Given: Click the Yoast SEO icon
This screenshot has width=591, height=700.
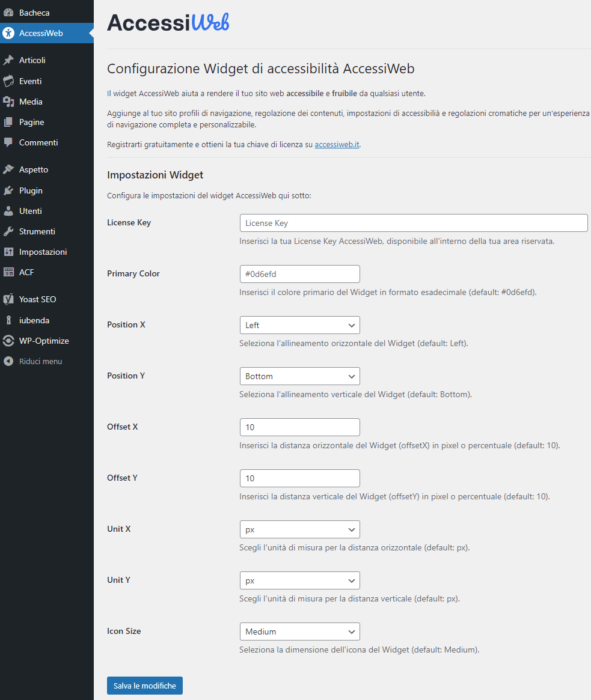Looking at the screenshot, I should point(8,299).
